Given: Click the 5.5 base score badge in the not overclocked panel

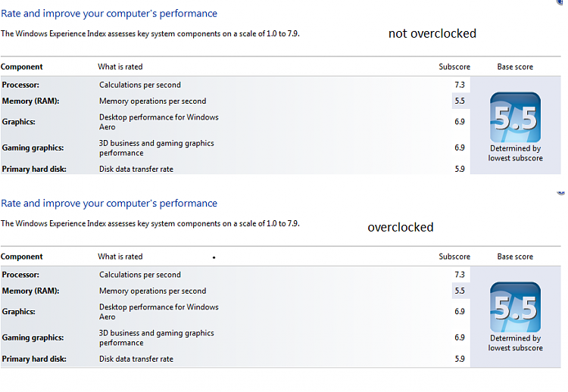Looking at the screenshot, I should (x=515, y=117).
